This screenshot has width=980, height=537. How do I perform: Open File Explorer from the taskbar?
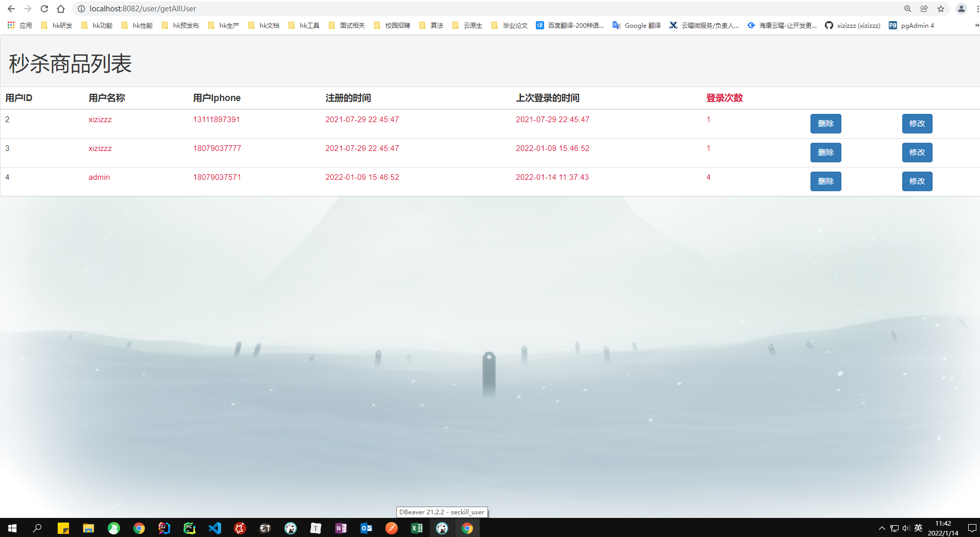pos(89,528)
